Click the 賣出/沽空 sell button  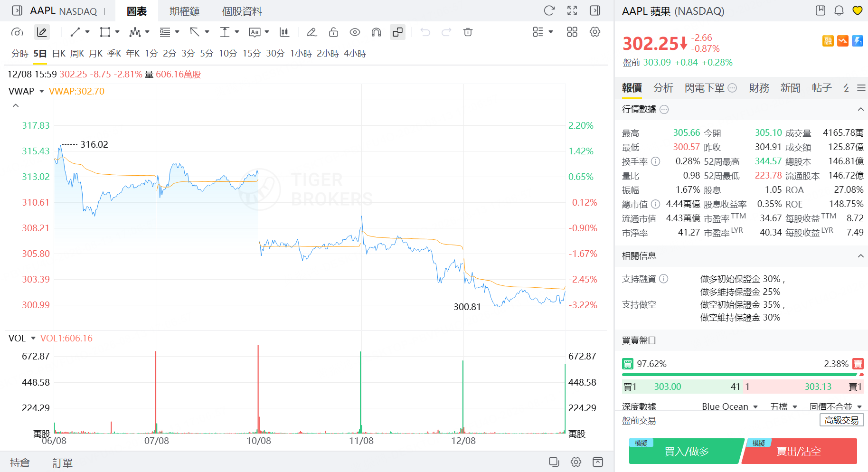coord(799,451)
